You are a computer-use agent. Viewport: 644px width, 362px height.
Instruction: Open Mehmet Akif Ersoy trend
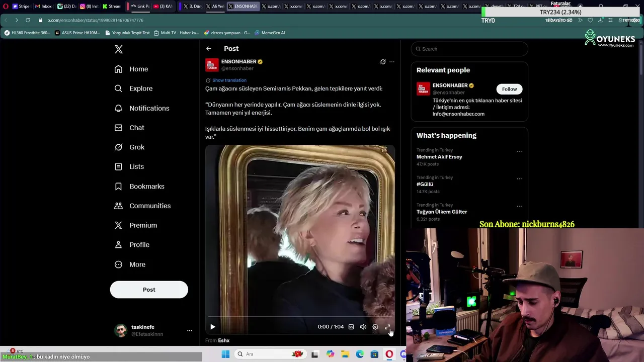(x=439, y=157)
